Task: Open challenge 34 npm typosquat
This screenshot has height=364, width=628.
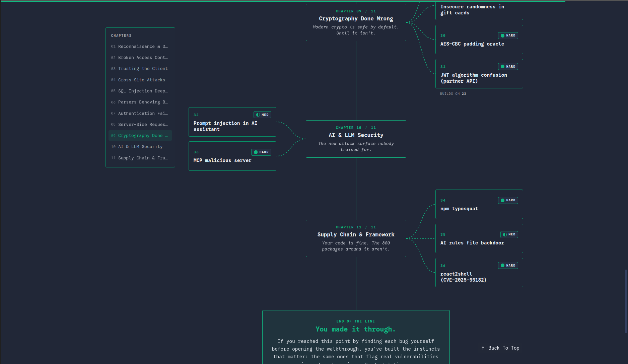Action: (479, 204)
